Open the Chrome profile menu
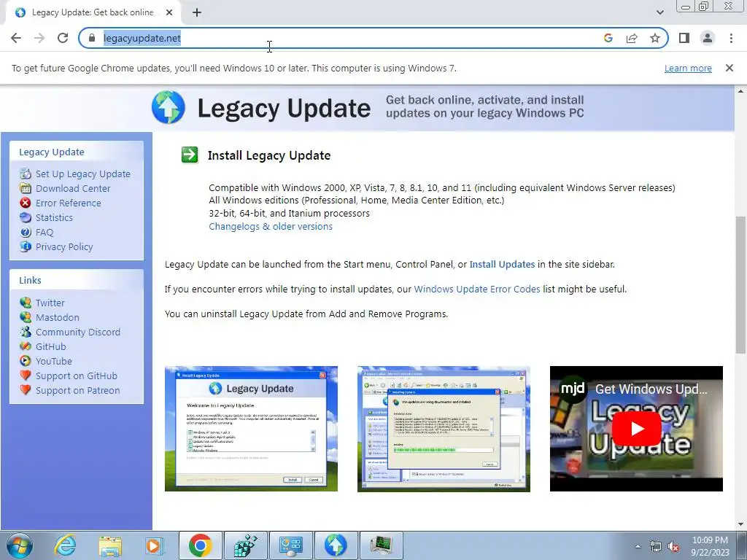 (708, 38)
